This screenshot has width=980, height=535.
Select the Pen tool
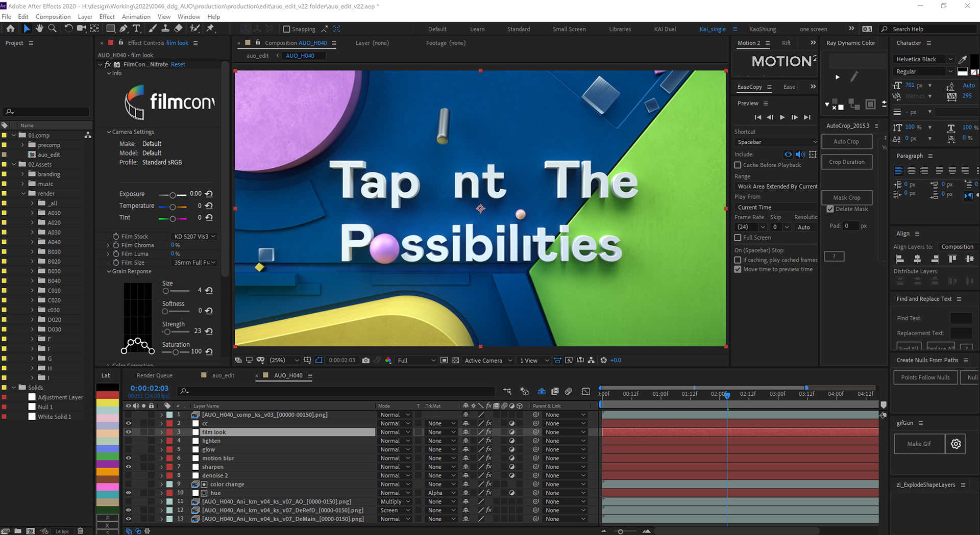(124, 29)
